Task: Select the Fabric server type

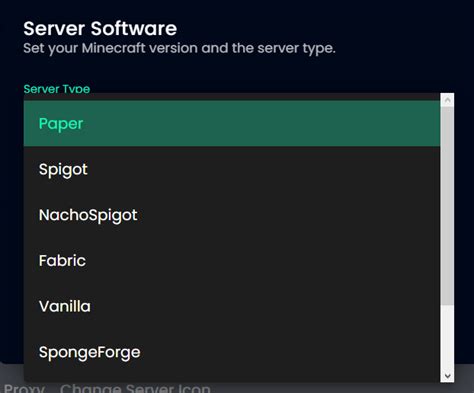Action: pyautogui.click(x=232, y=260)
